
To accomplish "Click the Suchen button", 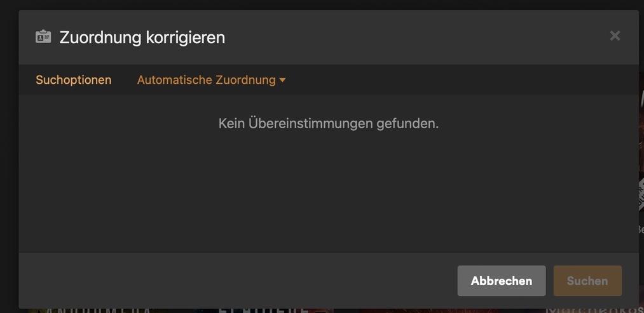I will coord(587,281).
